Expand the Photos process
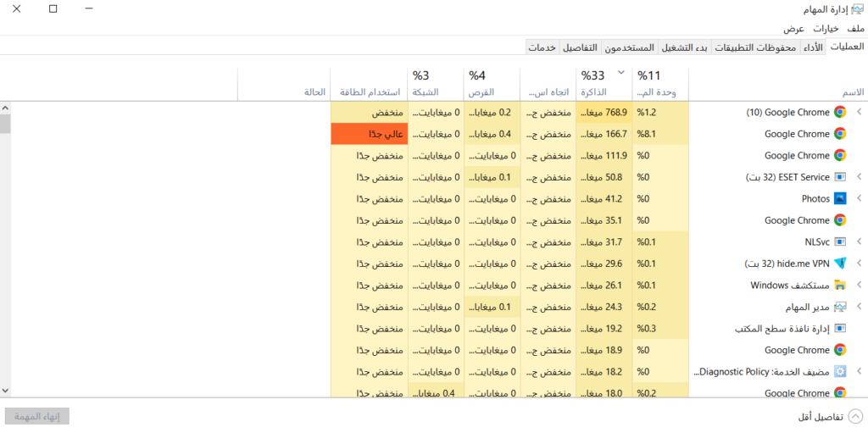Image resolution: width=868 pixels, height=433 pixels. click(x=860, y=198)
